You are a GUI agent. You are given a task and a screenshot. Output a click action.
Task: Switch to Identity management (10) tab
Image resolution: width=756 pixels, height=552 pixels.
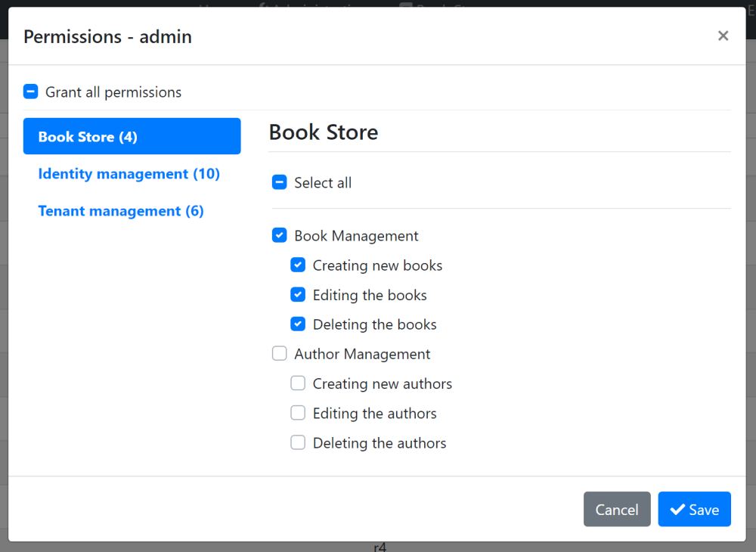coord(129,173)
